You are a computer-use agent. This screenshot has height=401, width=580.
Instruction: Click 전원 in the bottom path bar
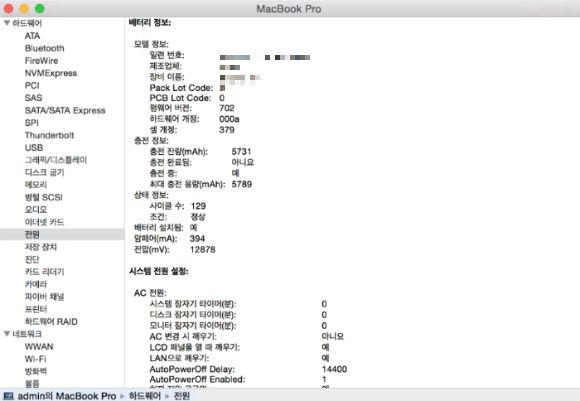[182, 396]
